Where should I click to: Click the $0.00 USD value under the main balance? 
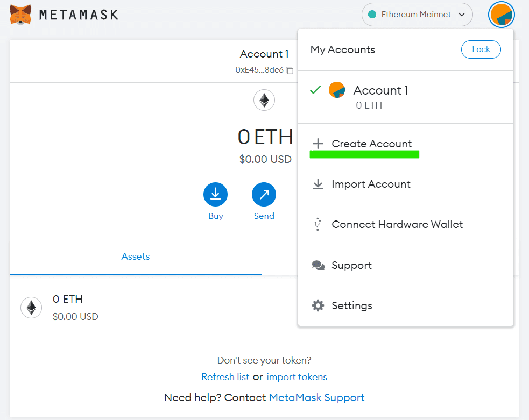(x=265, y=159)
